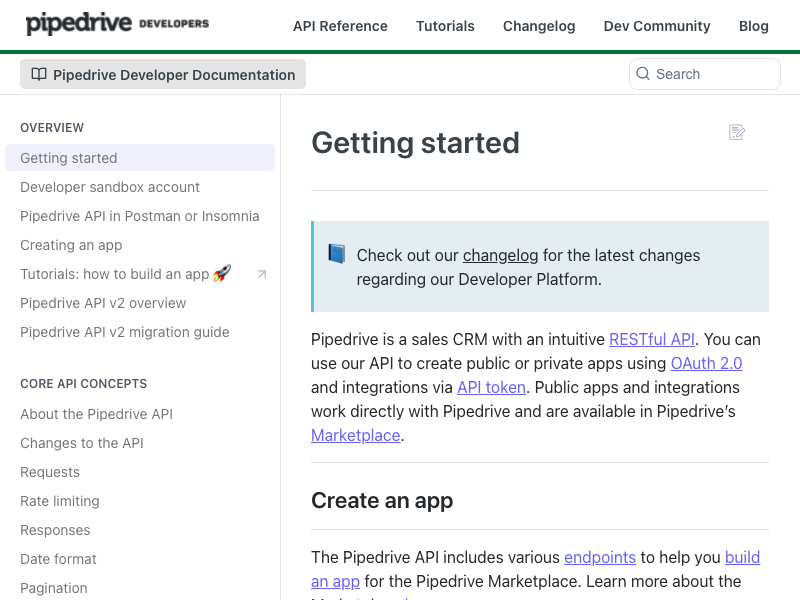The image size is (800, 600).
Task: Click the CORE API CONCEPTS heading
Action: pos(84,384)
